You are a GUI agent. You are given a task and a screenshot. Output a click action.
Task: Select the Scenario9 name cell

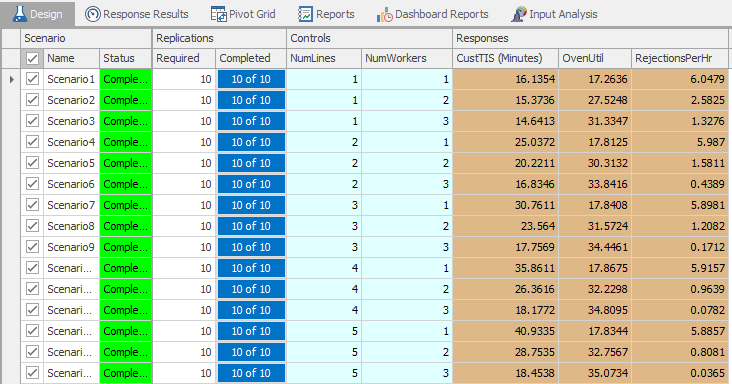click(71, 247)
